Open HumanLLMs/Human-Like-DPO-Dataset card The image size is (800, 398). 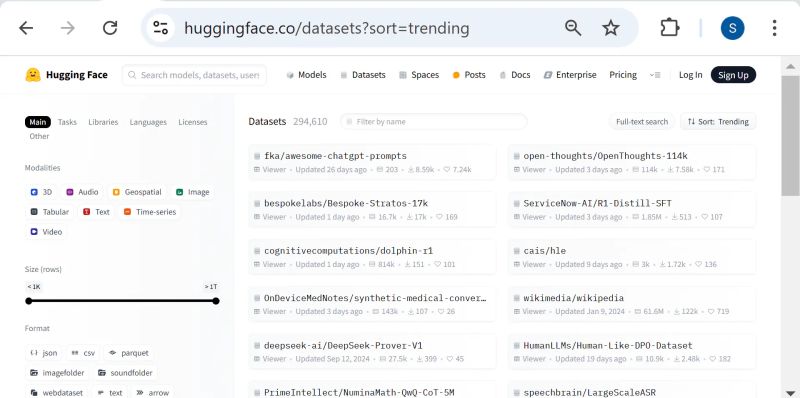(632, 352)
